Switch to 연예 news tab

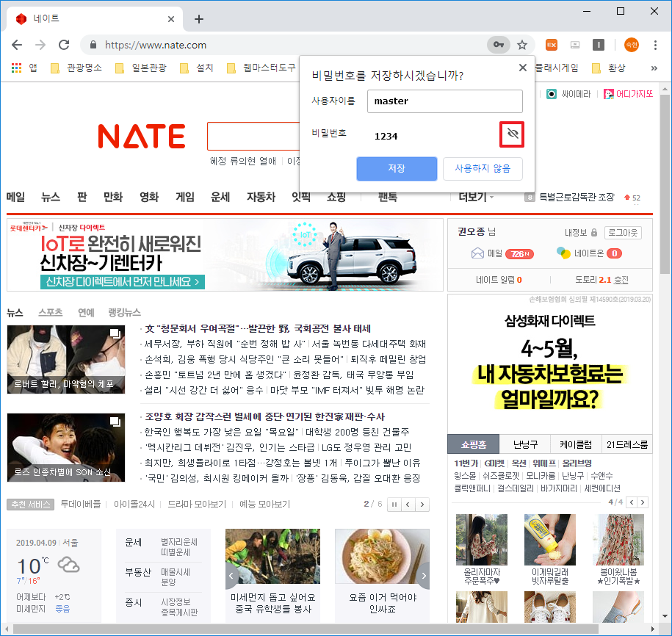coord(86,312)
